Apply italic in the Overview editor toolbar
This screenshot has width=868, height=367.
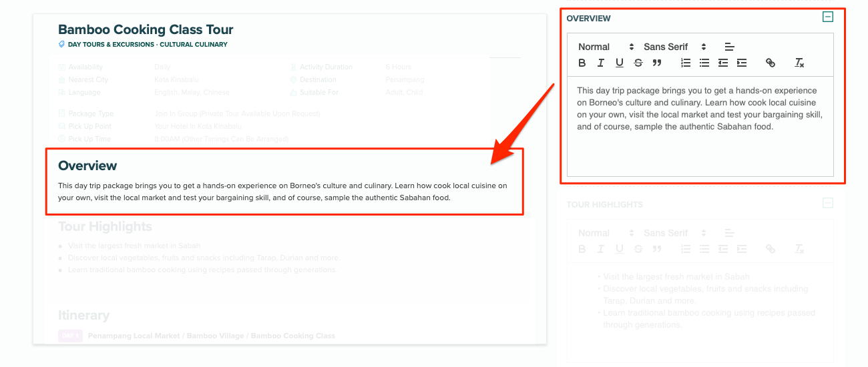coord(601,63)
